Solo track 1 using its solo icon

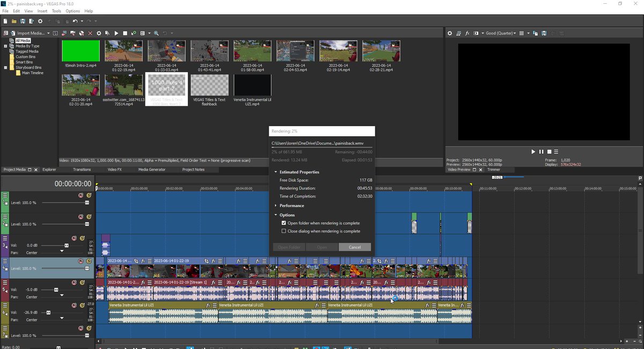click(x=89, y=195)
